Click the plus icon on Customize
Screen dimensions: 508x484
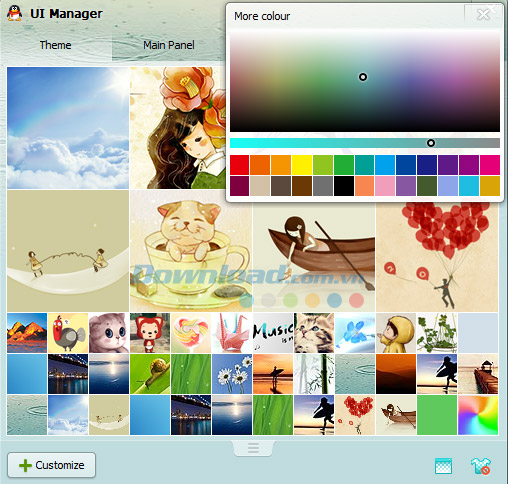pyautogui.click(x=25, y=465)
